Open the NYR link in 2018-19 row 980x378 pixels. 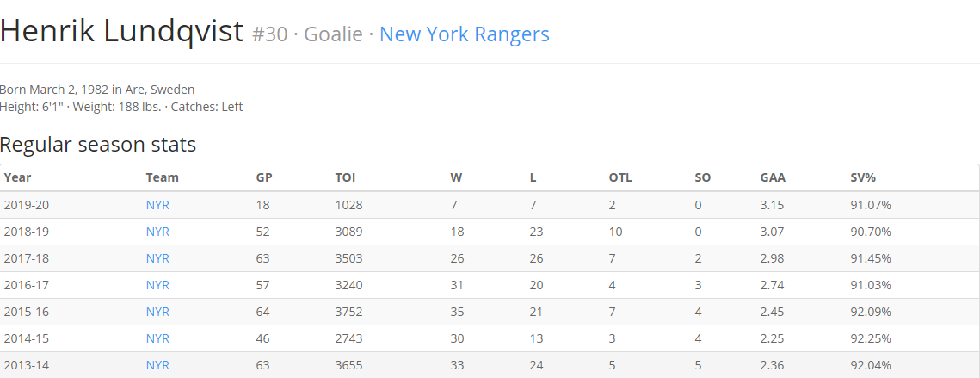[x=157, y=232]
